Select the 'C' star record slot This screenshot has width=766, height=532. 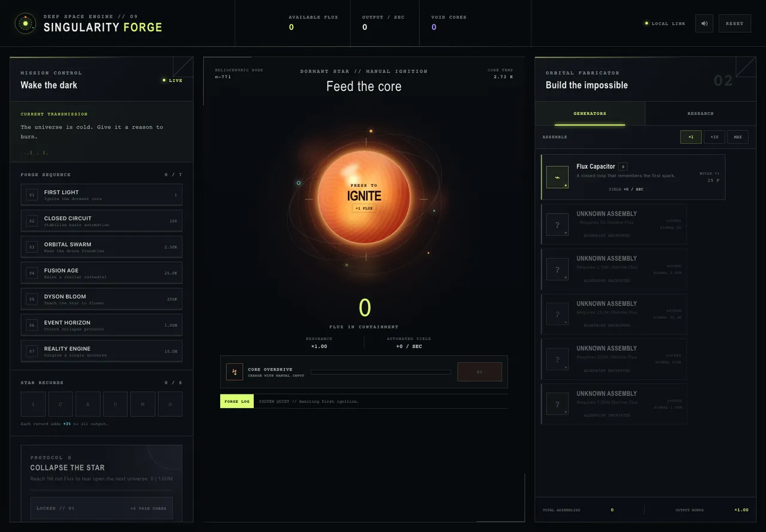60,404
